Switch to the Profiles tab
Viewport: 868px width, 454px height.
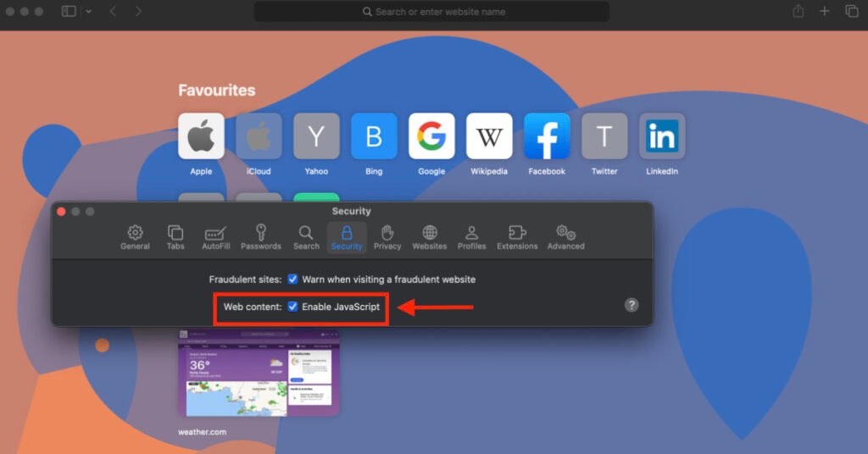(x=472, y=237)
